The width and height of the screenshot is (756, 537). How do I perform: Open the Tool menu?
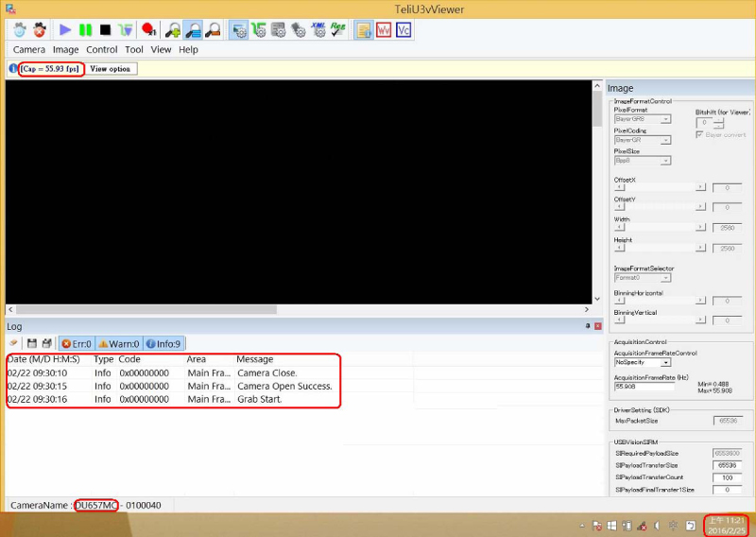[134, 49]
